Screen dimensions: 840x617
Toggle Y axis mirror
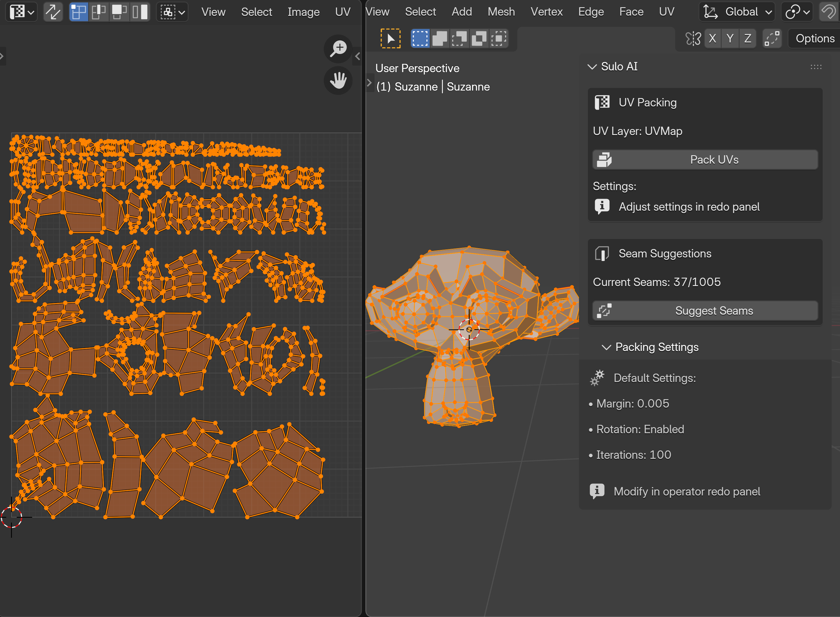coord(730,39)
